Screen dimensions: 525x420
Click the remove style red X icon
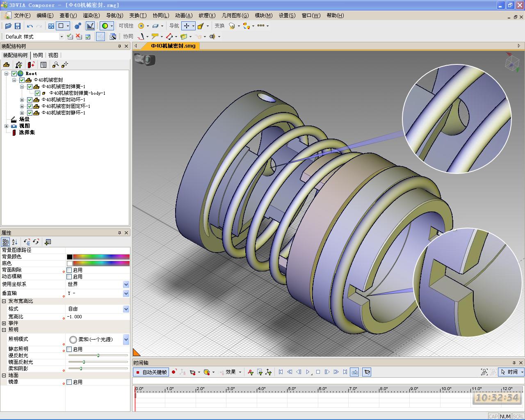coord(79,37)
